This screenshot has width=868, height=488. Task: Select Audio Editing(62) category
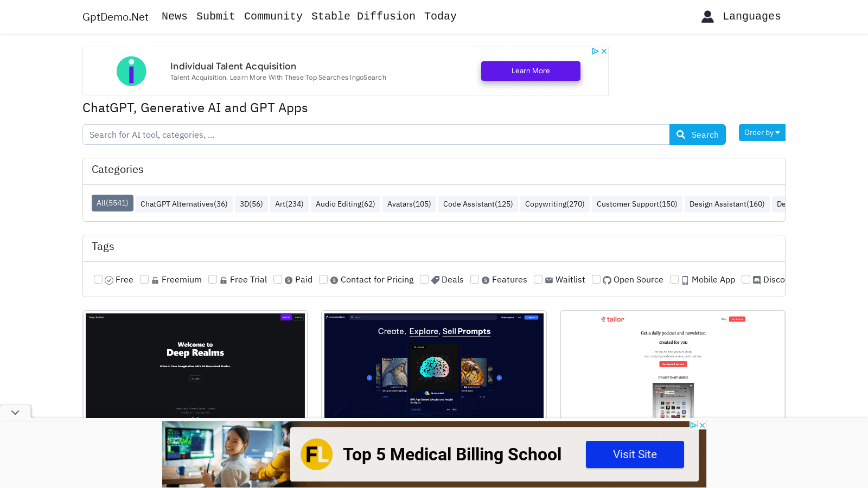click(x=345, y=204)
